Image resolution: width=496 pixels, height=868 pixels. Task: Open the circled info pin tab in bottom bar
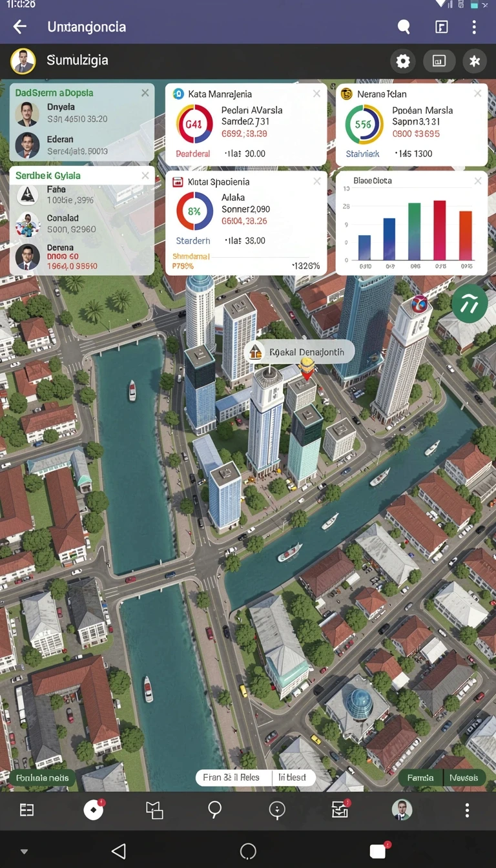tap(277, 811)
